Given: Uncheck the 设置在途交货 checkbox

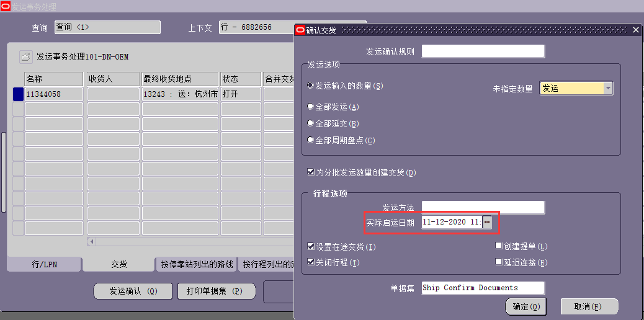Looking at the screenshot, I should click(x=311, y=247).
